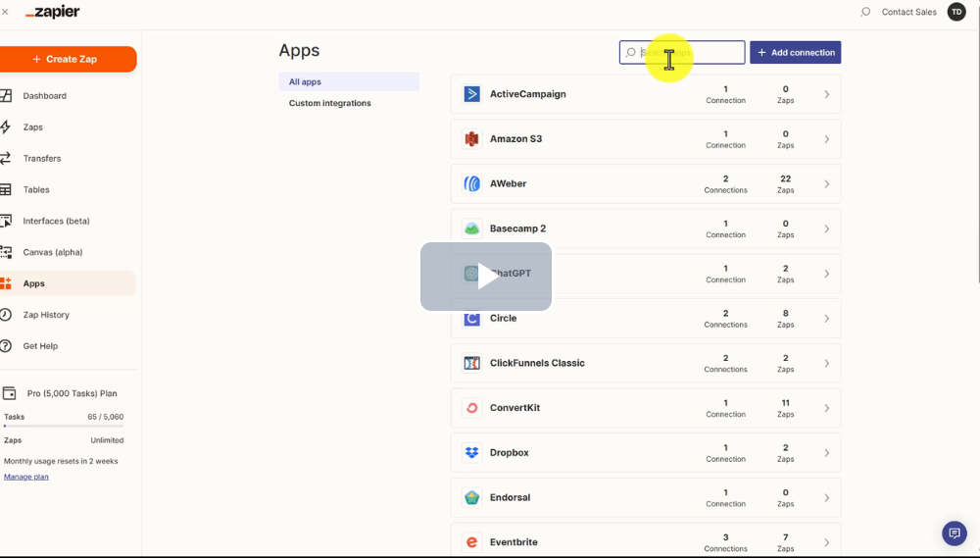Click the Circle 2 Connections count
Image resolution: width=980 pixels, height=559 pixels.
(x=725, y=319)
